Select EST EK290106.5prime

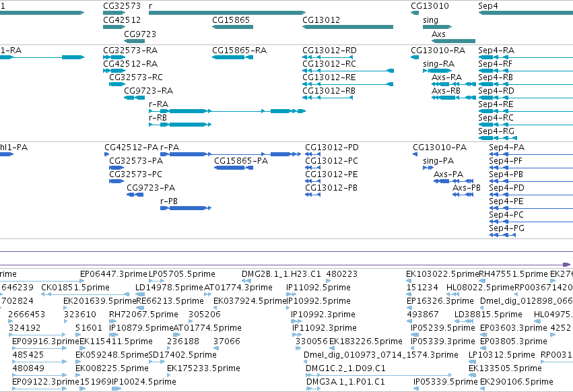(x=516, y=382)
